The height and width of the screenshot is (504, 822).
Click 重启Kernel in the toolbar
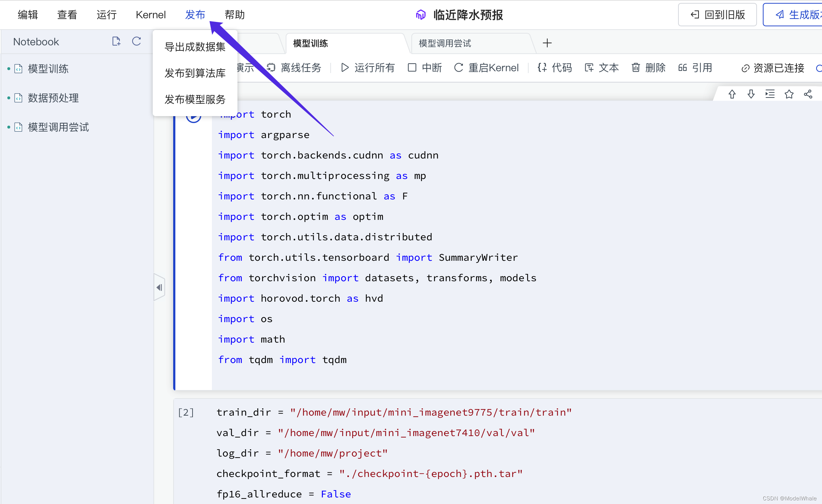[x=487, y=68]
